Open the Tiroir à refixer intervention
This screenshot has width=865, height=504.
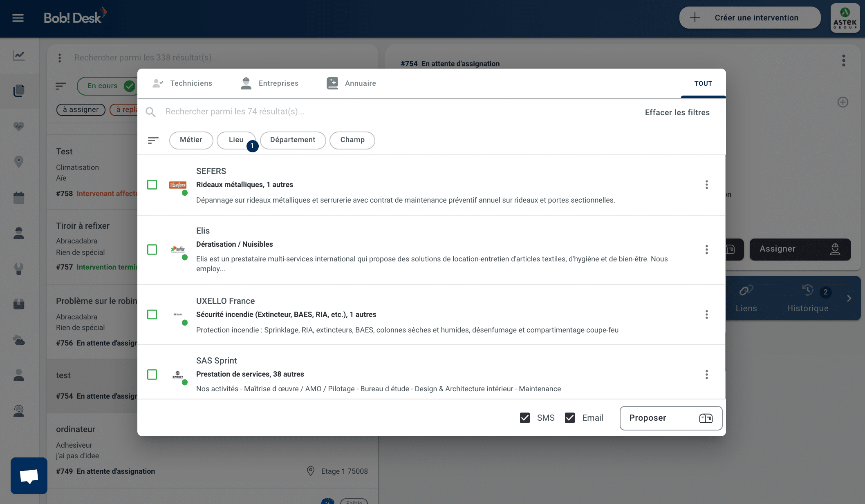tap(92, 247)
